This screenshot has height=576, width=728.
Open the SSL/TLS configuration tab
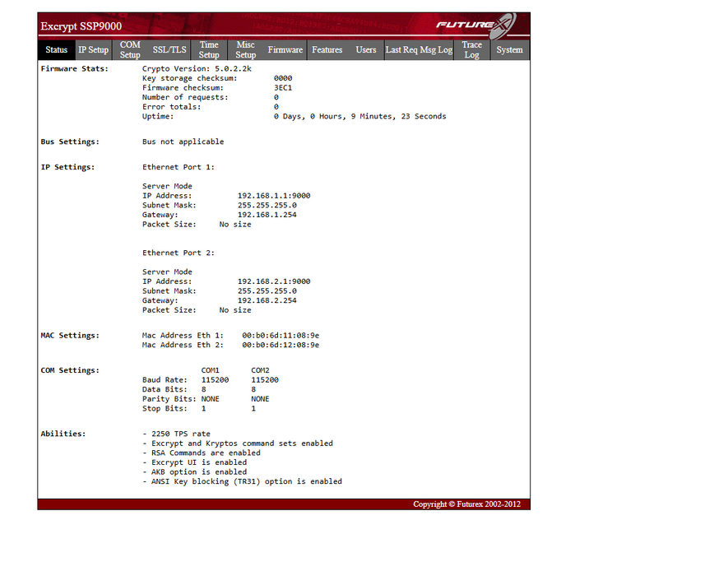point(169,49)
